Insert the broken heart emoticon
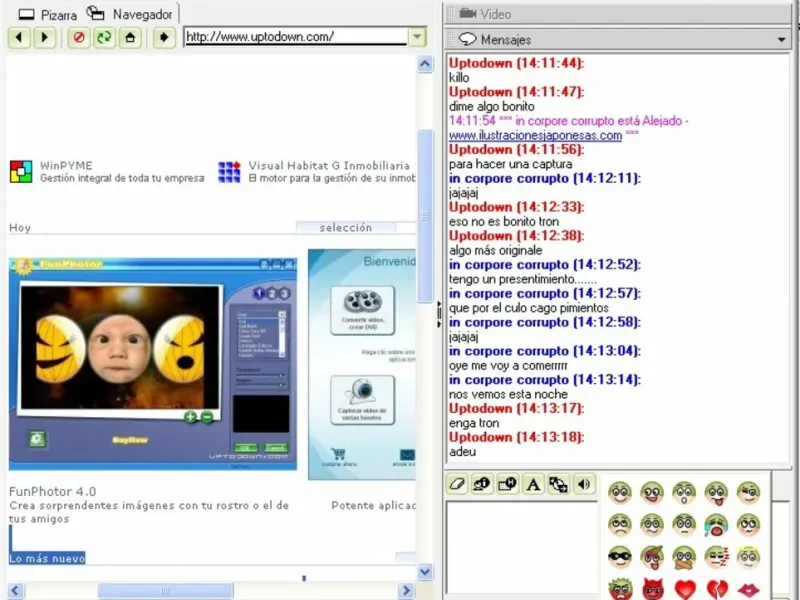 coord(717,589)
